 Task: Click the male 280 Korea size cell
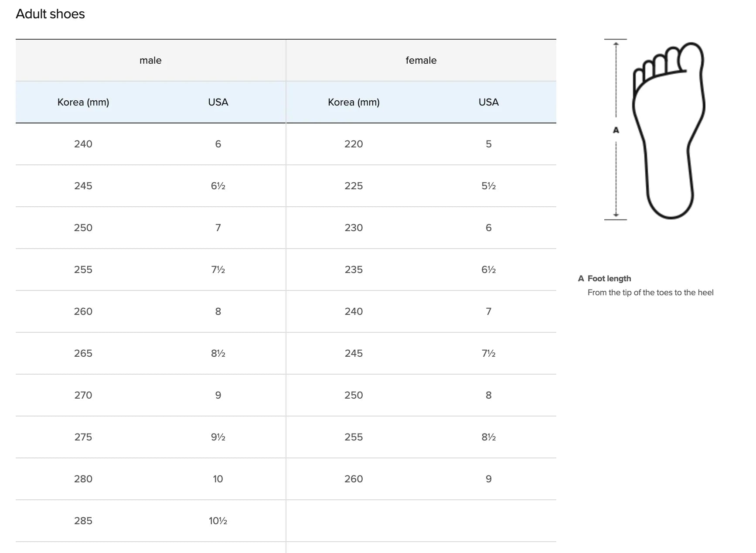pyautogui.click(x=83, y=479)
